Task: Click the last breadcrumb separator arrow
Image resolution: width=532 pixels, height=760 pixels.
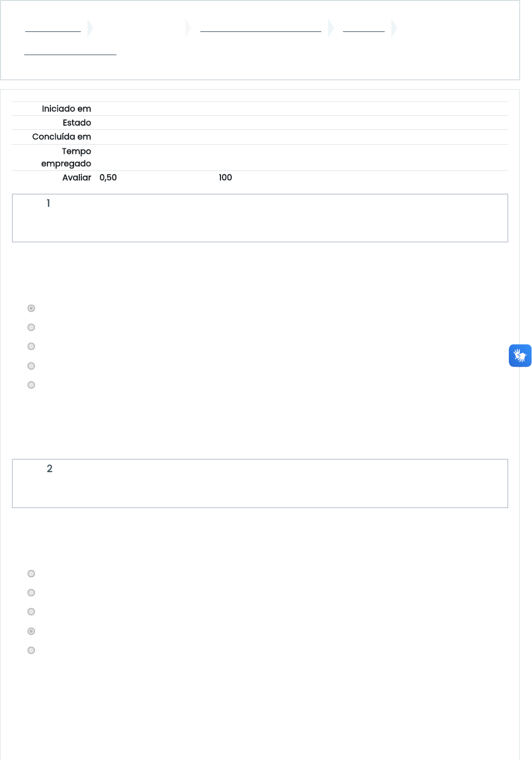Action: (x=394, y=28)
